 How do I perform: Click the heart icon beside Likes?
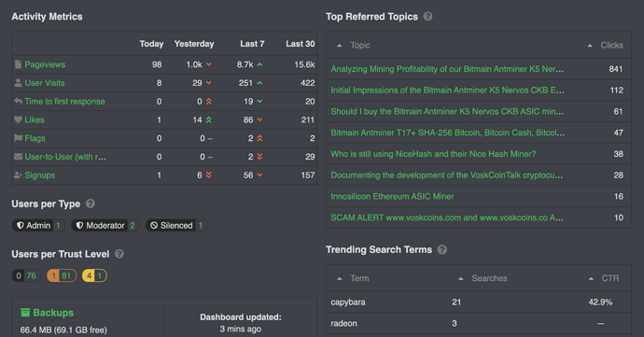point(18,119)
